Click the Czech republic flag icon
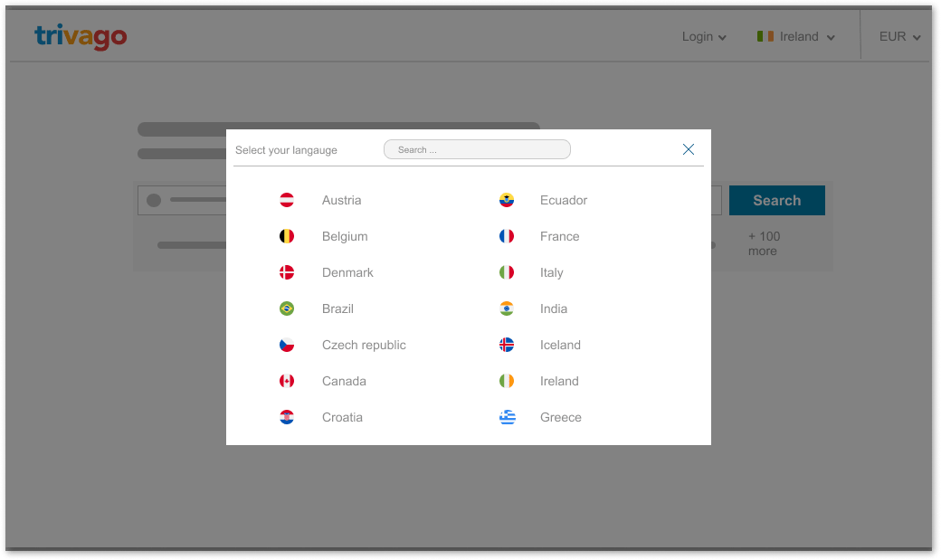This screenshot has height=560, width=941. pyautogui.click(x=287, y=345)
